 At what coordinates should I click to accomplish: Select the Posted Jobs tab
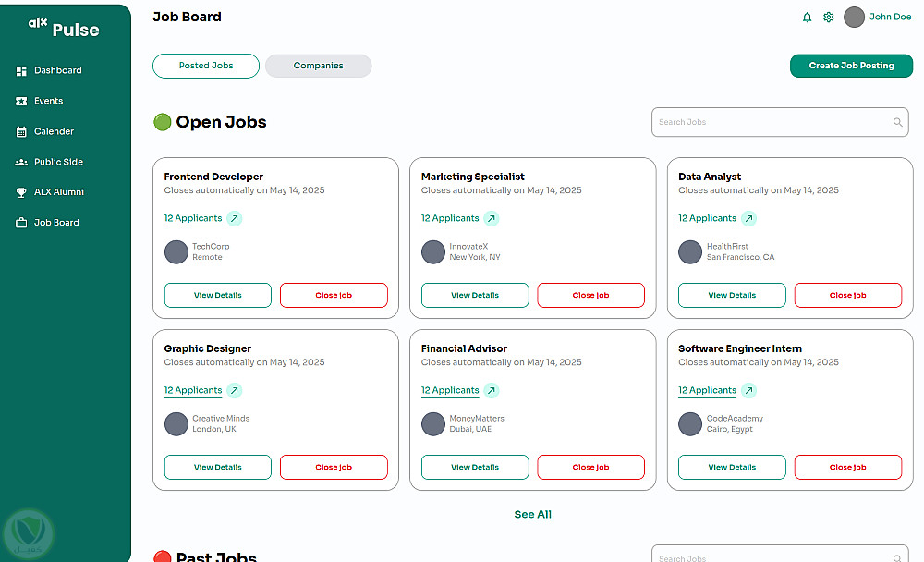pyautogui.click(x=206, y=66)
